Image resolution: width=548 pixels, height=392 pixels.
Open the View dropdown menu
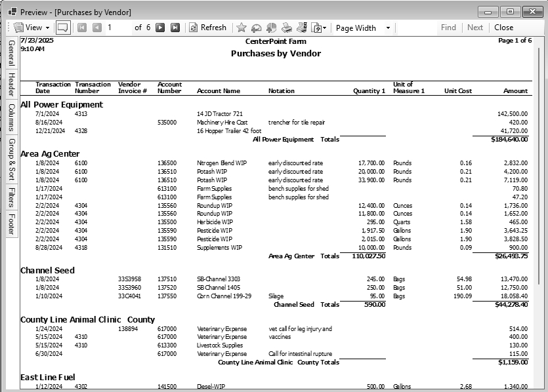coord(29,28)
